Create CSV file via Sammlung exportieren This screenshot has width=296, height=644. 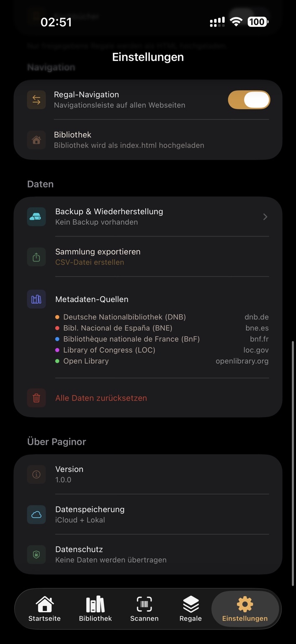pyautogui.click(x=98, y=257)
